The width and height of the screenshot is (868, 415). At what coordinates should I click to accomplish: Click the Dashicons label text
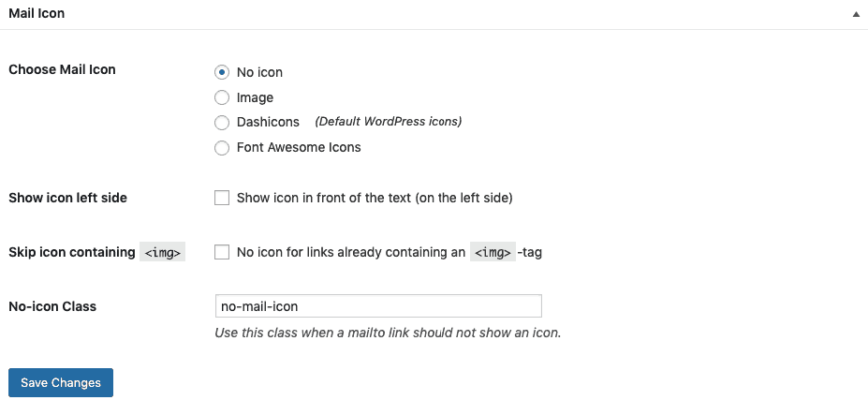coord(268,123)
